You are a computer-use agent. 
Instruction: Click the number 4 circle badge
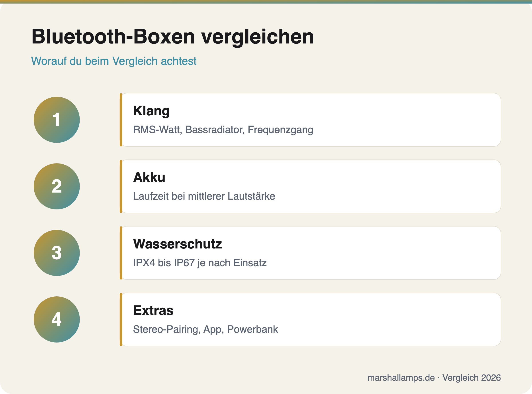[x=57, y=319]
